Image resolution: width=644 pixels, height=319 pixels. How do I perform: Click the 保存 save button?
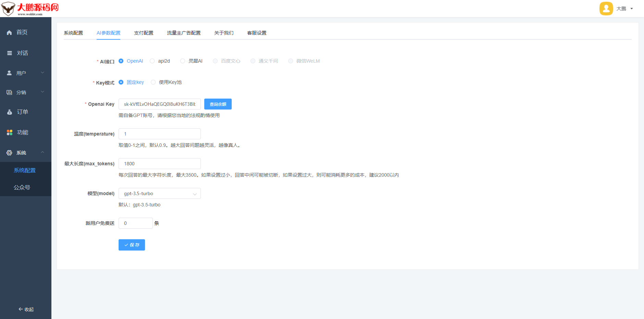132,245
